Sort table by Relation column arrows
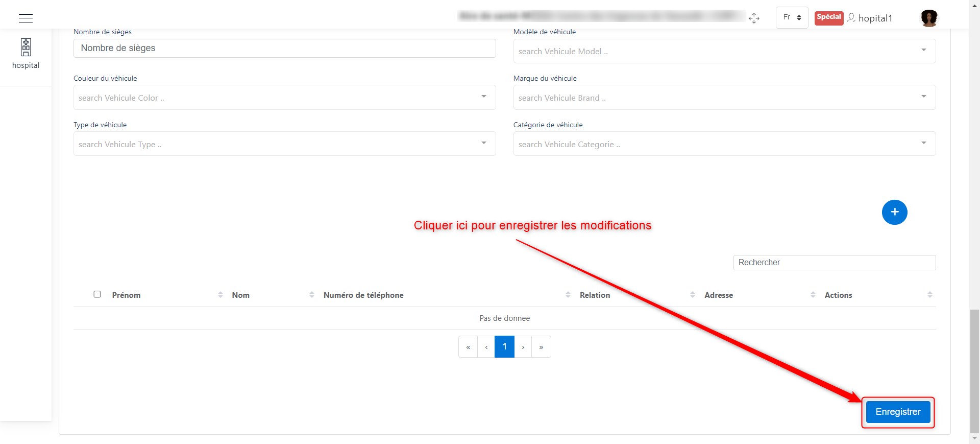980x444 pixels. tap(693, 295)
